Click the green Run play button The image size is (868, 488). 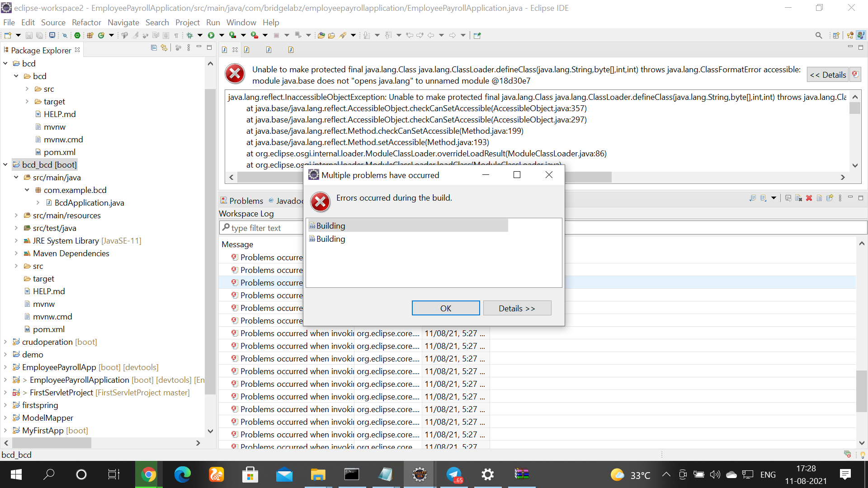coord(211,35)
